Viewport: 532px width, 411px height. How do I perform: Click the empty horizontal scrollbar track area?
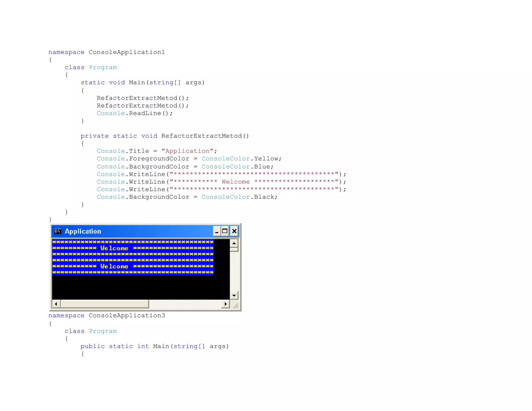pos(184,304)
